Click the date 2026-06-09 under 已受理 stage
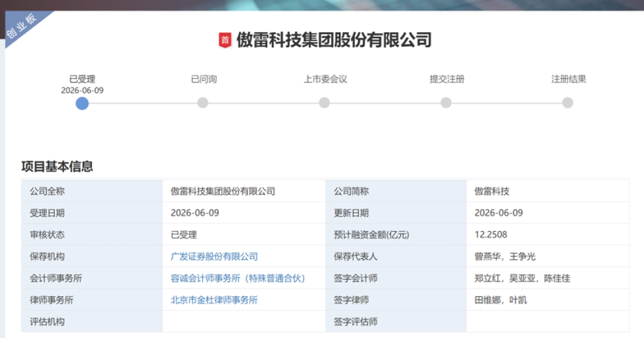This screenshot has height=338, width=644. (82, 90)
